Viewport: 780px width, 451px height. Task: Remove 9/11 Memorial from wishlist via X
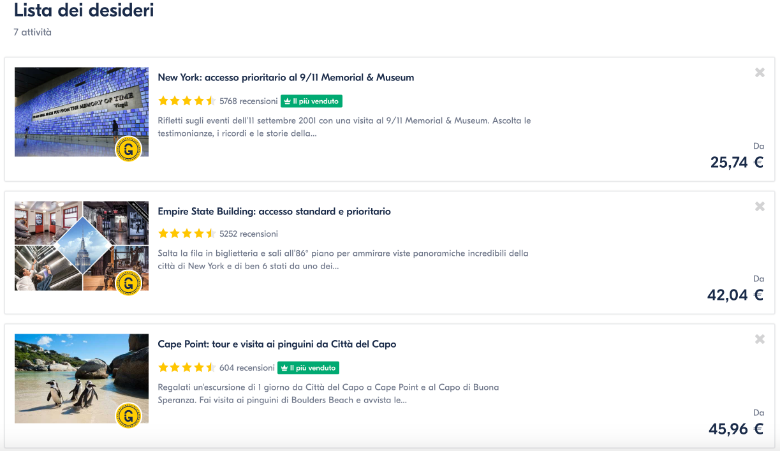760,73
